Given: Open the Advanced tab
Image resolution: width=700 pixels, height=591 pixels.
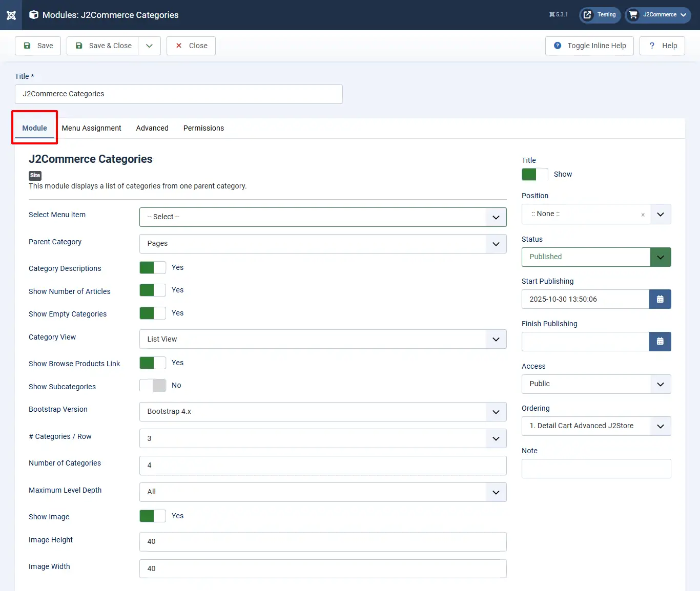Looking at the screenshot, I should click(152, 128).
